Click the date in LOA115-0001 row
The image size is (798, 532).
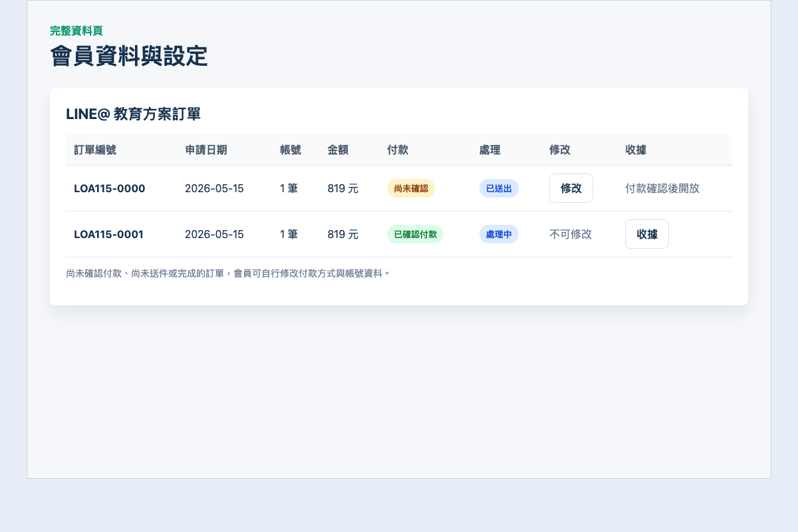tap(214, 234)
